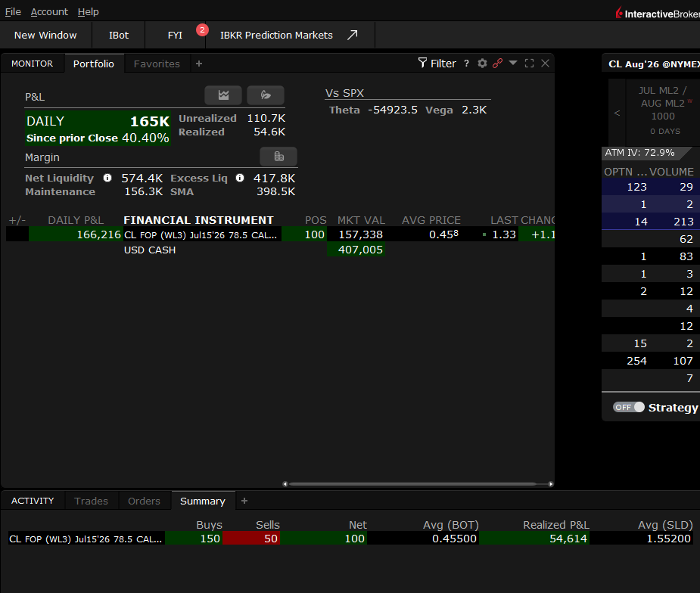This screenshot has height=593, width=700.
Task: Click the Buys 150 cell
Action: coord(194,539)
